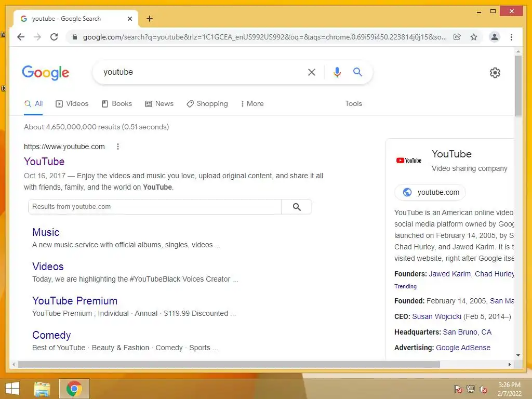
Task: View site information padlock icon
Action: pyautogui.click(x=75, y=37)
